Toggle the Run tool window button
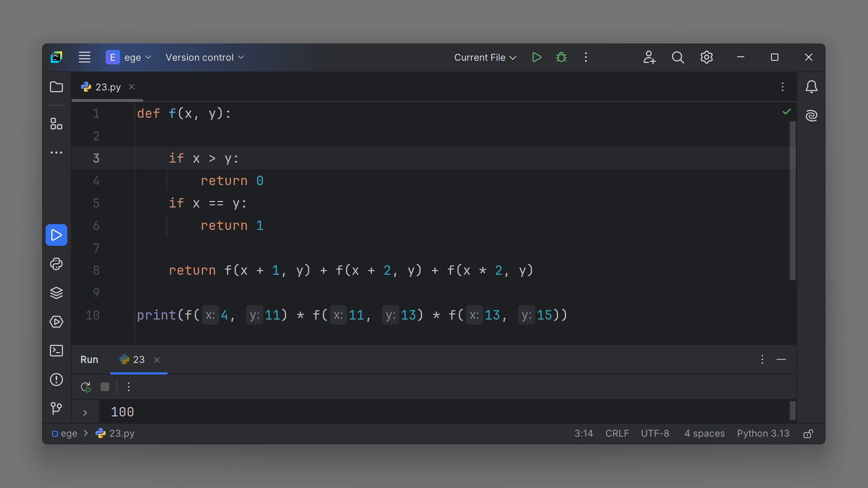This screenshot has width=868, height=488. coord(56,235)
